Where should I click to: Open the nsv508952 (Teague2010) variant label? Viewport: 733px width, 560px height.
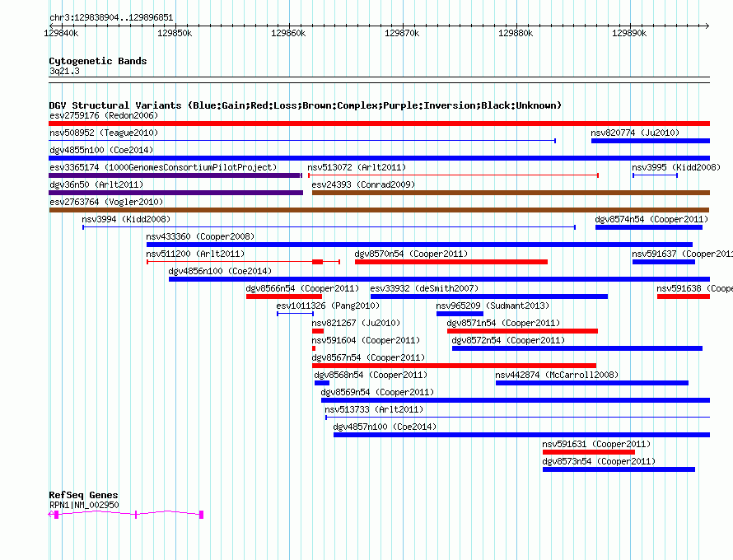click(x=104, y=133)
